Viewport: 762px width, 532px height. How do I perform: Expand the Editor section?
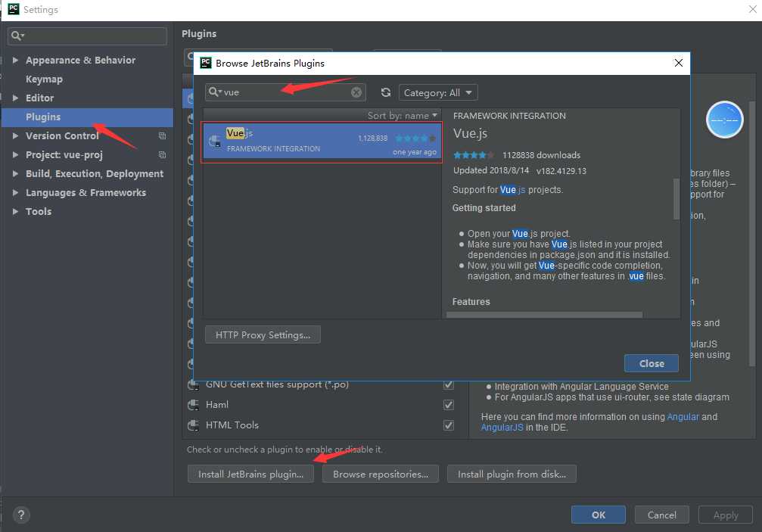15,98
